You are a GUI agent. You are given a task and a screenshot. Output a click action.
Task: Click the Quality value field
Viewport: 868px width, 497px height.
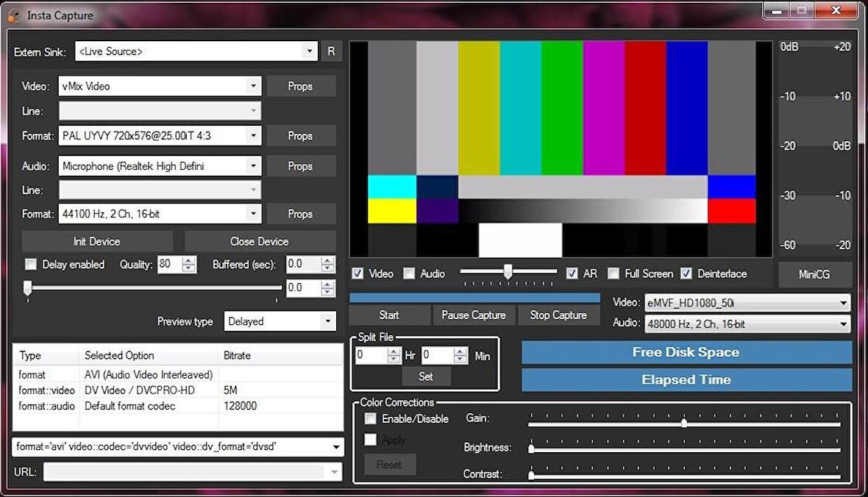[x=169, y=264]
